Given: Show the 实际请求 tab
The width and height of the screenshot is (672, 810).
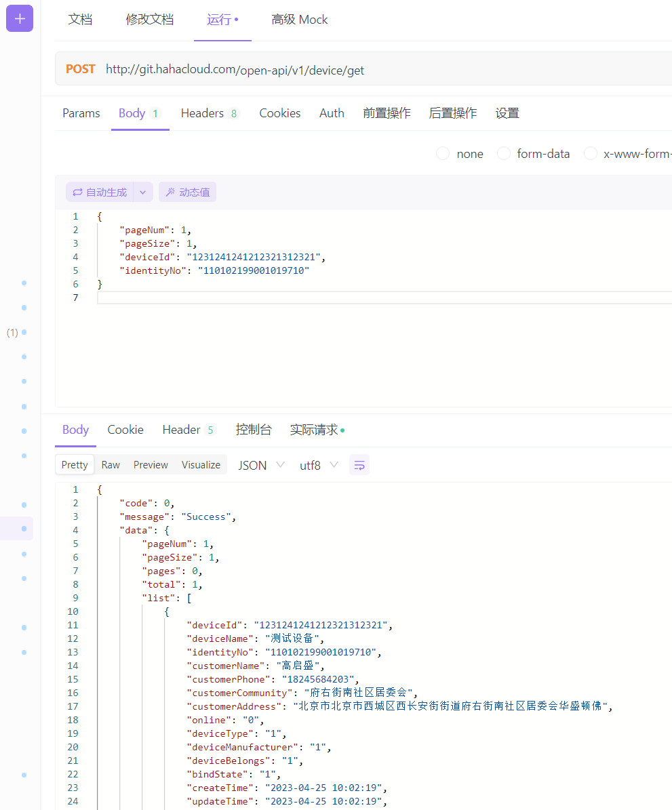Looking at the screenshot, I should 317,430.
